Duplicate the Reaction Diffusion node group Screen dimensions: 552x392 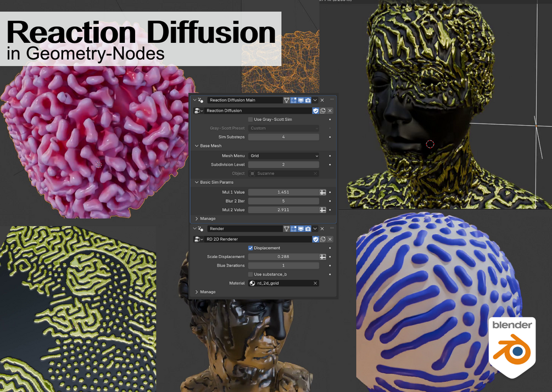[323, 111]
